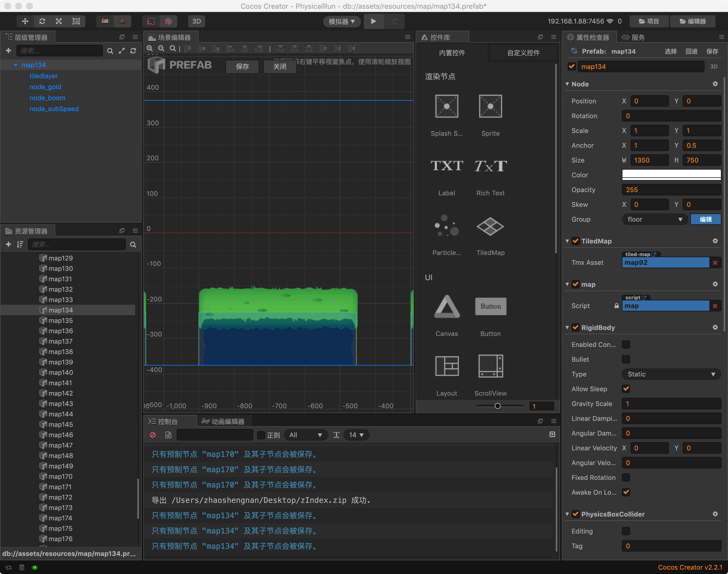Click the 保存 button in prefab bar
This screenshot has width=728, height=574.
[x=242, y=66]
